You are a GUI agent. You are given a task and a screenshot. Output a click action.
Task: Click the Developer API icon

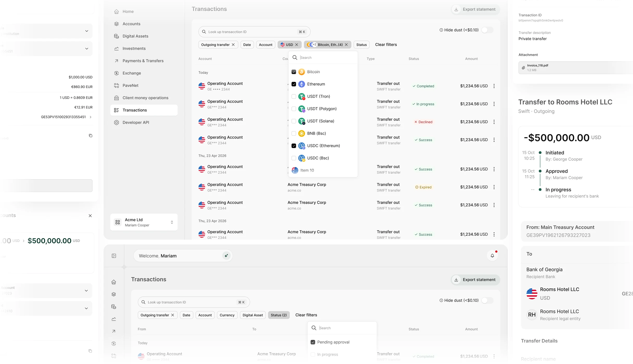pyautogui.click(x=116, y=122)
